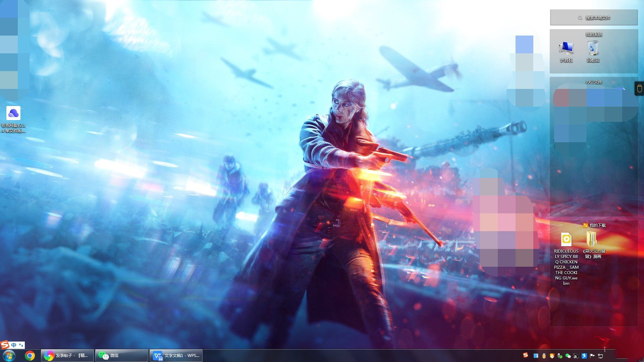This screenshot has height=362, width=644.
Task: Click the 我的系统 group title
Action: pyautogui.click(x=594, y=35)
